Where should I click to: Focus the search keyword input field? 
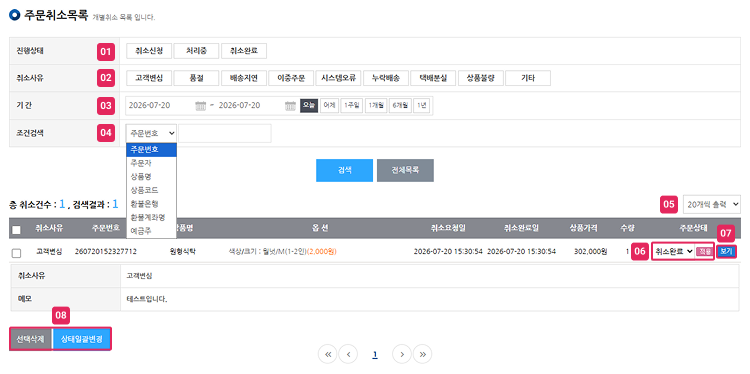[x=225, y=133]
